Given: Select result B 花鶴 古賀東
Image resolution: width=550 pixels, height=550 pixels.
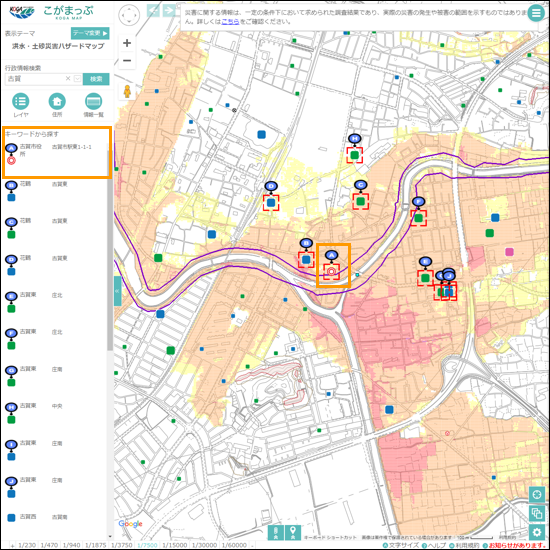Looking at the screenshot, I should [55, 190].
